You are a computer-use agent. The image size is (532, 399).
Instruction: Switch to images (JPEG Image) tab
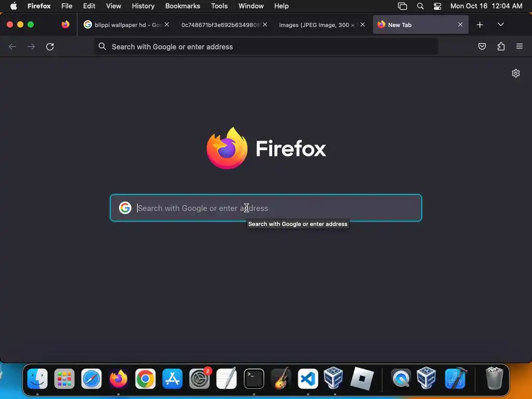[x=322, y=25]
